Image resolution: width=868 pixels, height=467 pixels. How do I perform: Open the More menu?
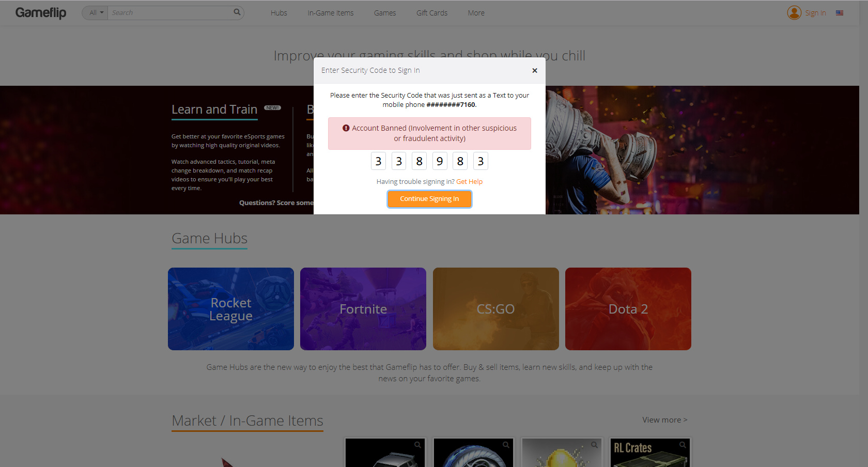pos(476,13)
